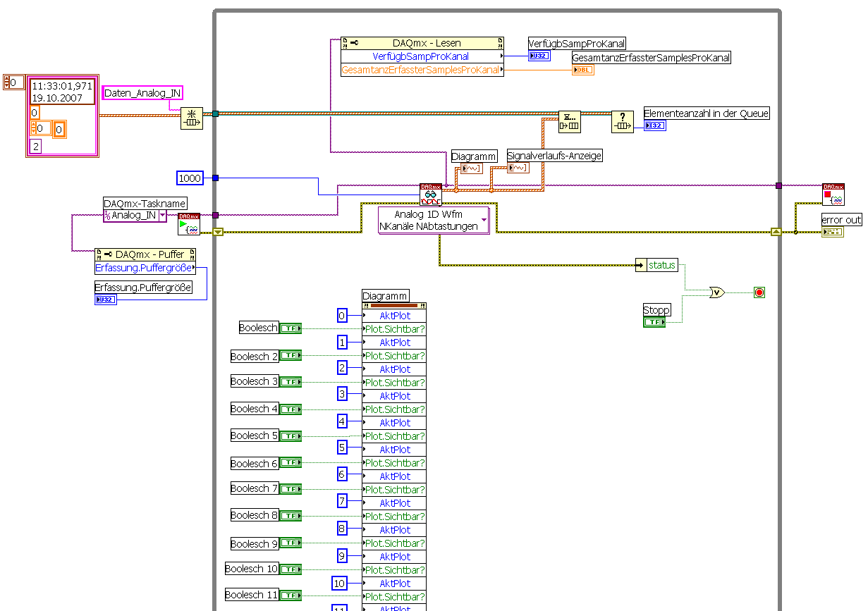868x611 pixels.
Task: Click the Diagramm property node header label
Action: pyautogui.click(x=385, y=296)
